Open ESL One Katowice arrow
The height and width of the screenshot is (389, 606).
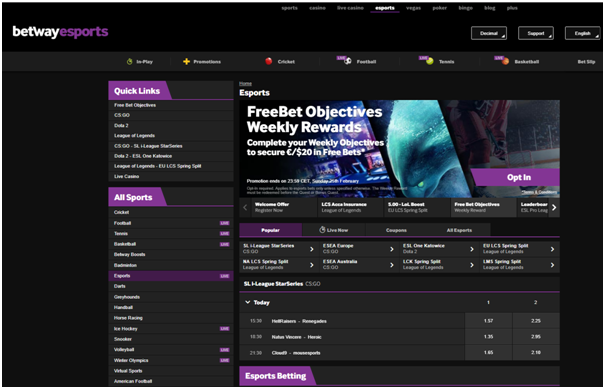click(x=472, y=249)
